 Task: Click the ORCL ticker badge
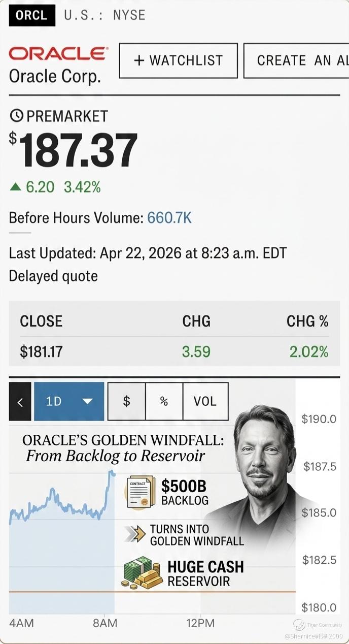point(31,15)
